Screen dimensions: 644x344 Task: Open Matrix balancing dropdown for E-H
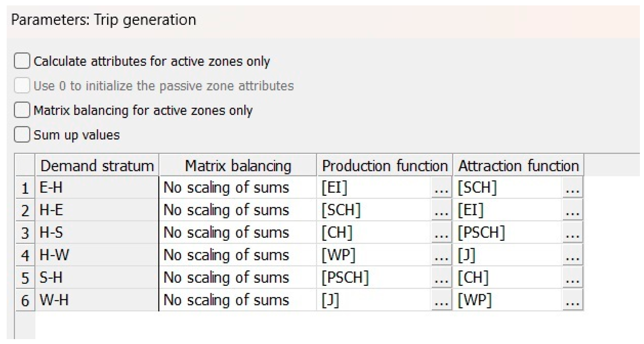point(237,188)
